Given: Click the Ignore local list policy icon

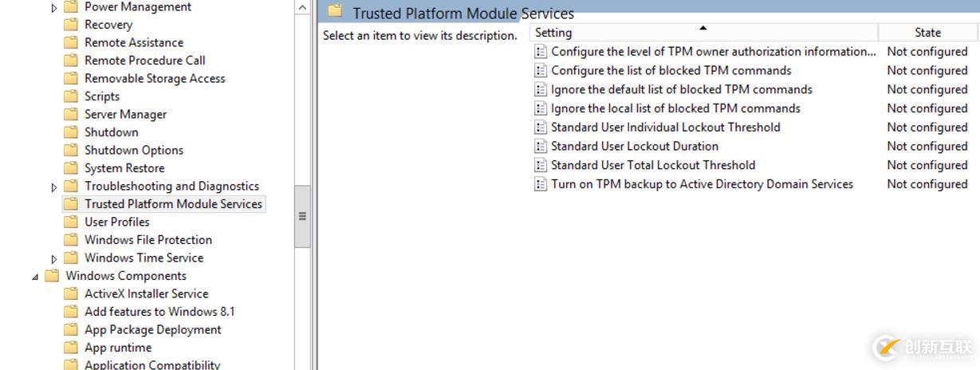Looking at the screenshot, I should tap(541, 108).
